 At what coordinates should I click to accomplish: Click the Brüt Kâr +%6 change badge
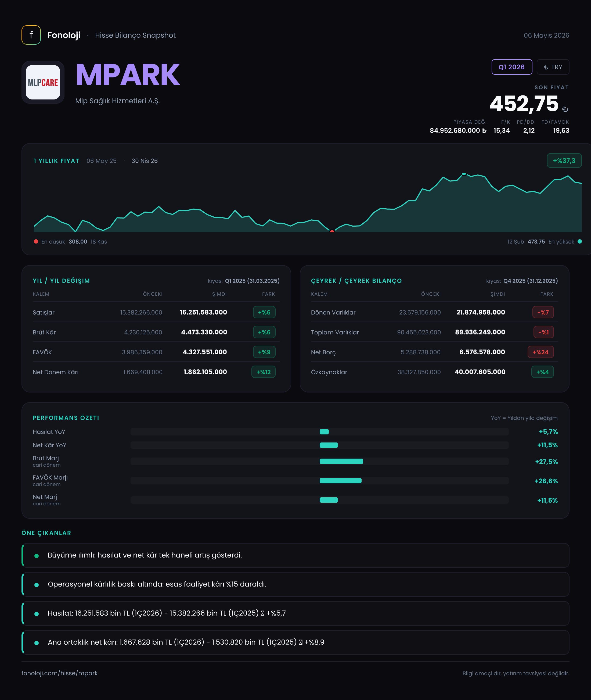tap(264, 332)
